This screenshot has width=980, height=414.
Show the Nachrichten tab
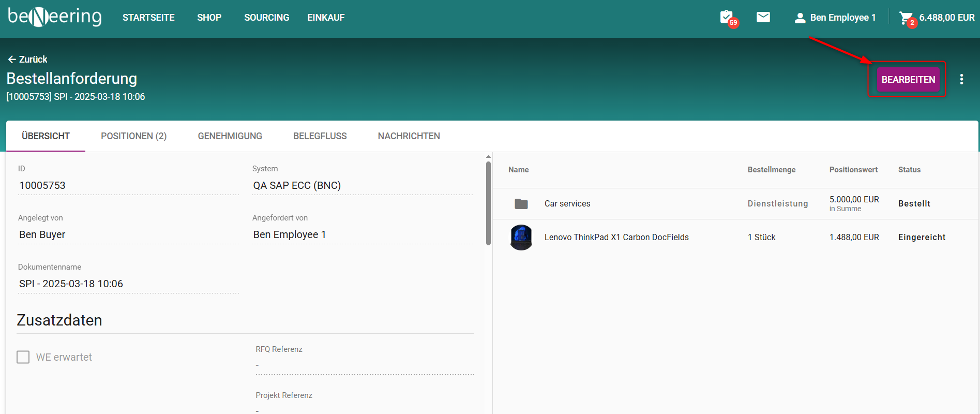[x=409, y=136]
